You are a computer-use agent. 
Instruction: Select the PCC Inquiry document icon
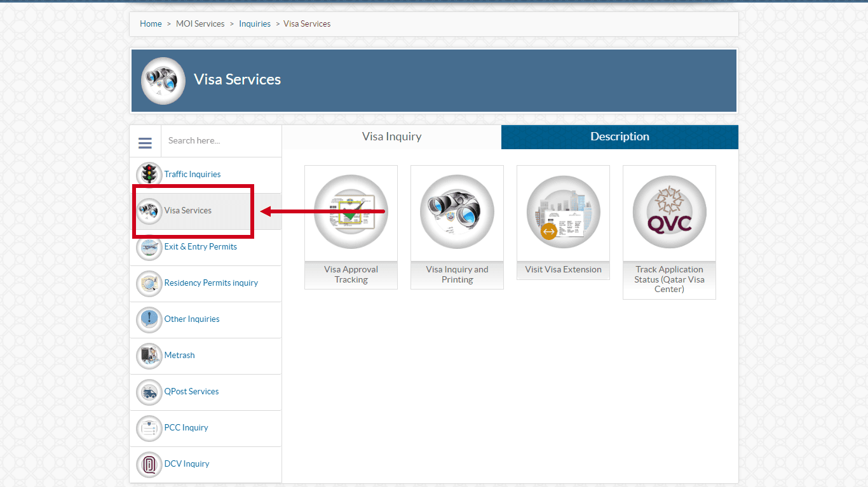click(x=149, y=429)
